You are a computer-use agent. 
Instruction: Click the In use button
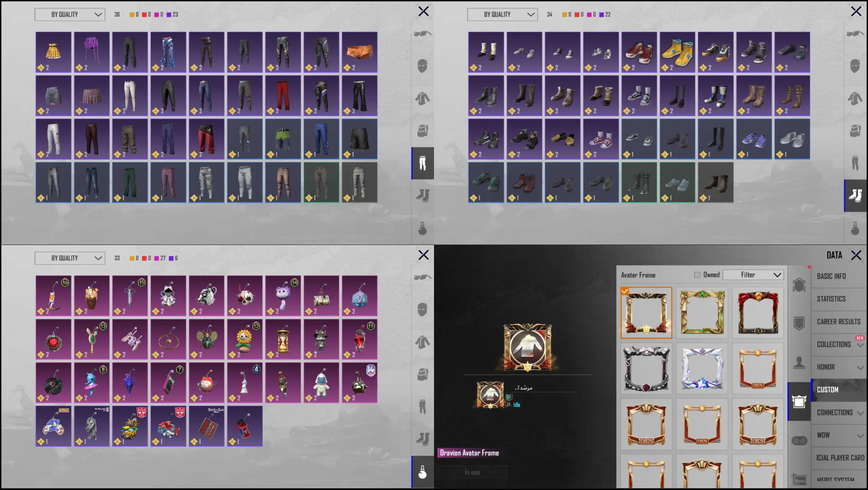[472, 472]
